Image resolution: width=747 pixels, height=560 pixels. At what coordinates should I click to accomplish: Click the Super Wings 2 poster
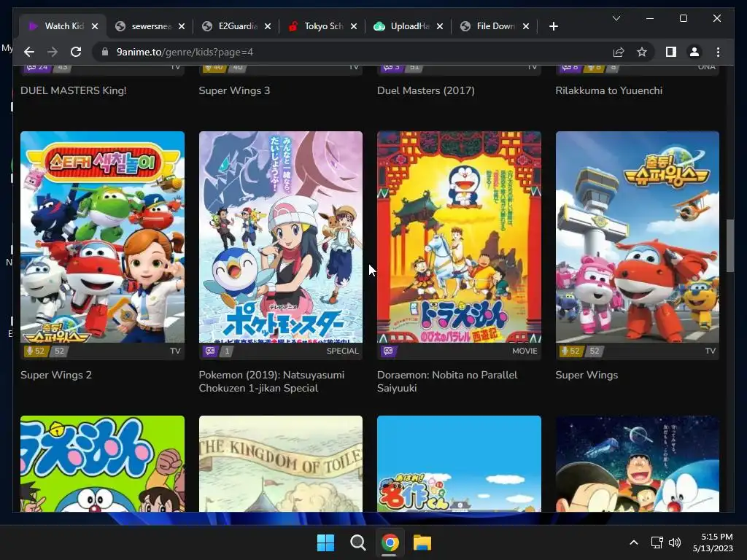pos(102,237)
